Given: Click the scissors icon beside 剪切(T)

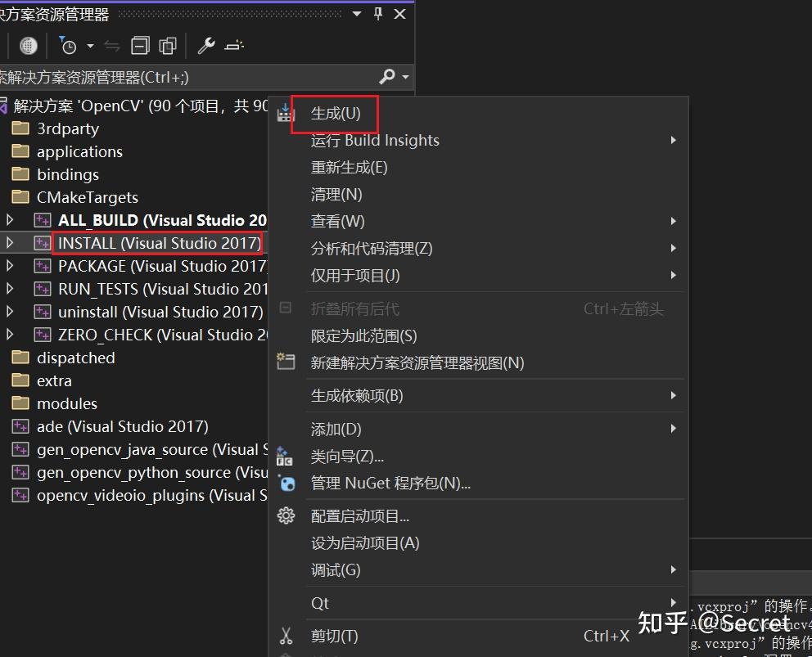Looking at the screenshot, I should pos(286,636).
